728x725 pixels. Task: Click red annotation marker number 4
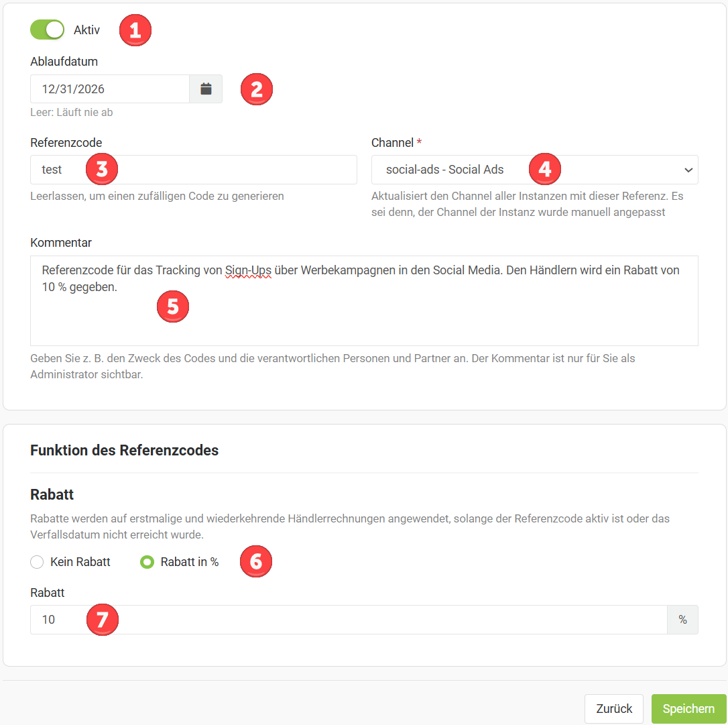544,169
